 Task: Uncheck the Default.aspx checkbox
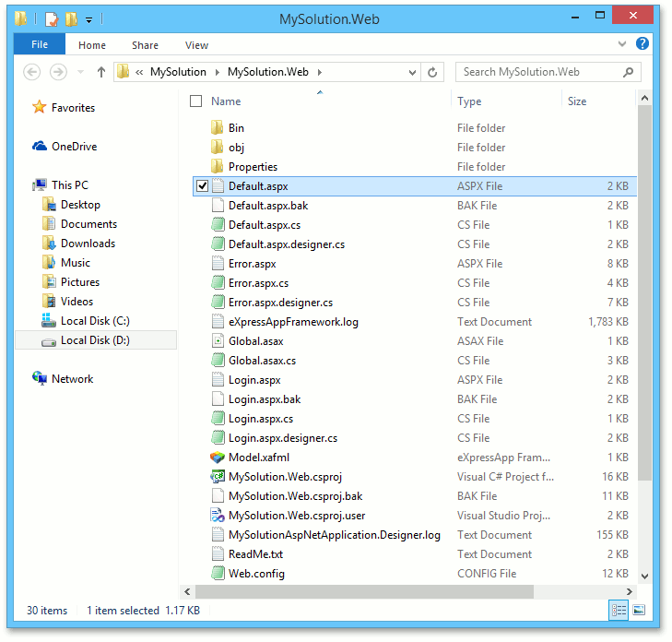tap(203, 186)
